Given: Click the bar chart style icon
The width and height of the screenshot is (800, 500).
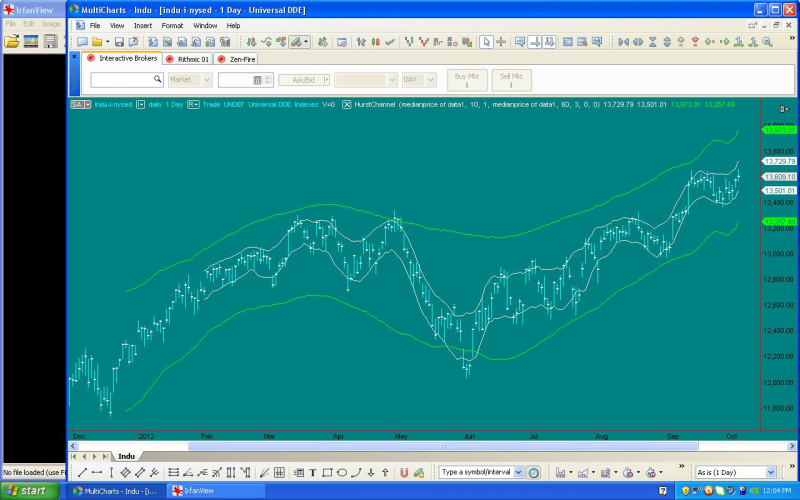Looking at the screenshot, I should pos(361,42).
